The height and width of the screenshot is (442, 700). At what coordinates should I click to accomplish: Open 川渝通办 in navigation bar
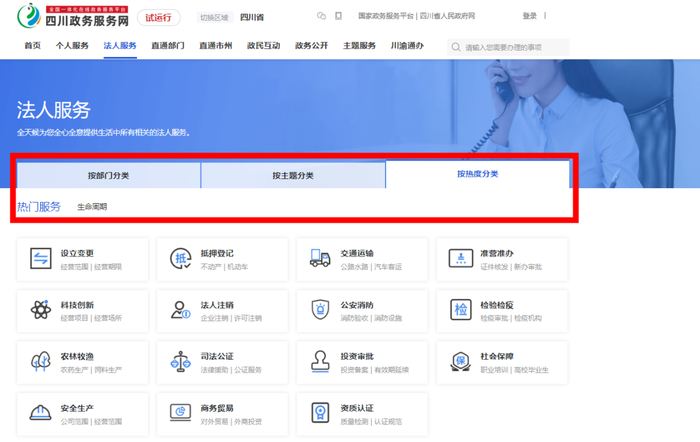[407, 46]
